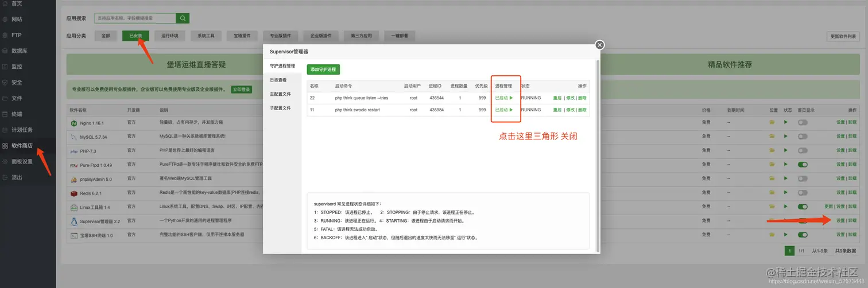
Task: Click the MySQL 5.7.34 status play icon
Action: click(x=786, y=137)
